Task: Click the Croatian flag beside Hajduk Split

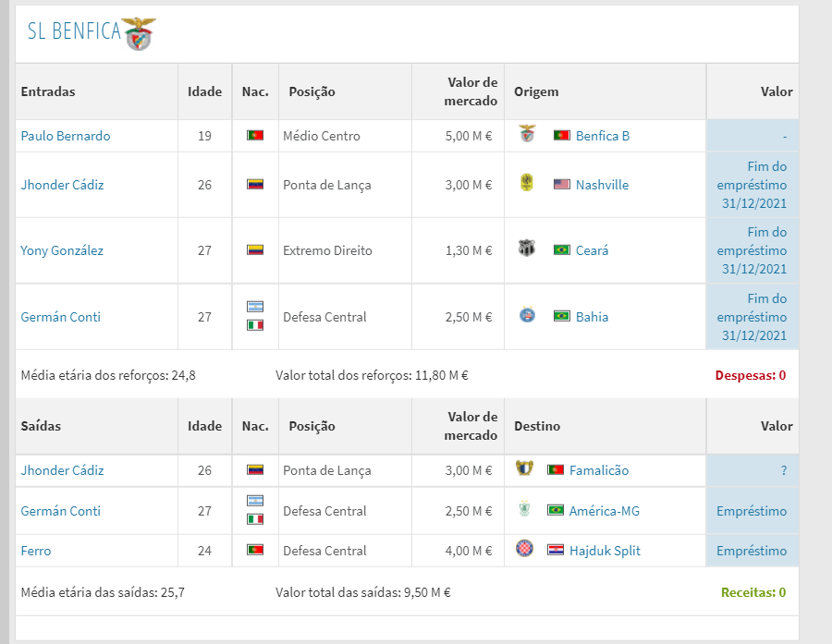Action: pos(556,550)
